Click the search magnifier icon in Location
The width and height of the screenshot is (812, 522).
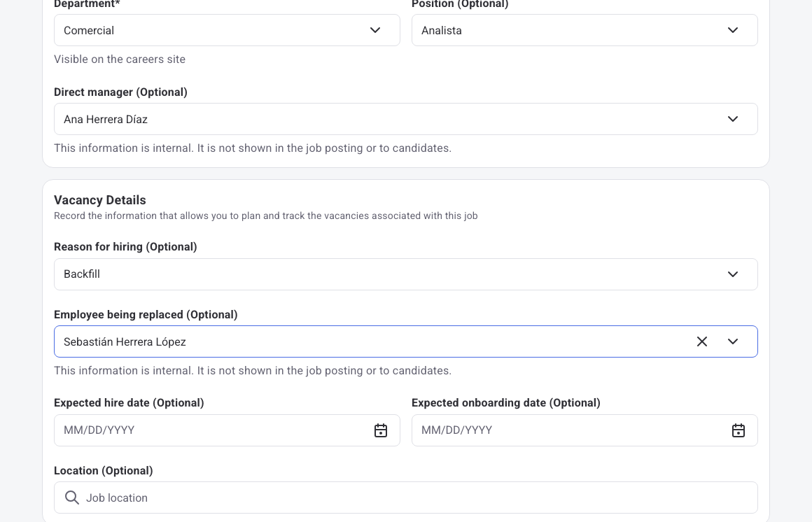coord(72,498)
